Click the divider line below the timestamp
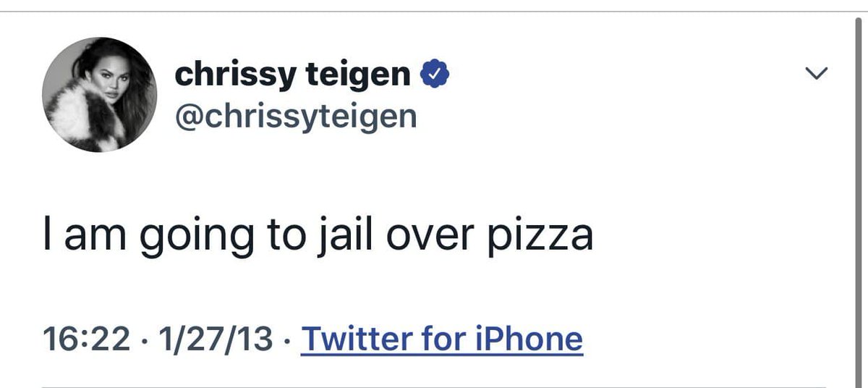 [434, 386]
